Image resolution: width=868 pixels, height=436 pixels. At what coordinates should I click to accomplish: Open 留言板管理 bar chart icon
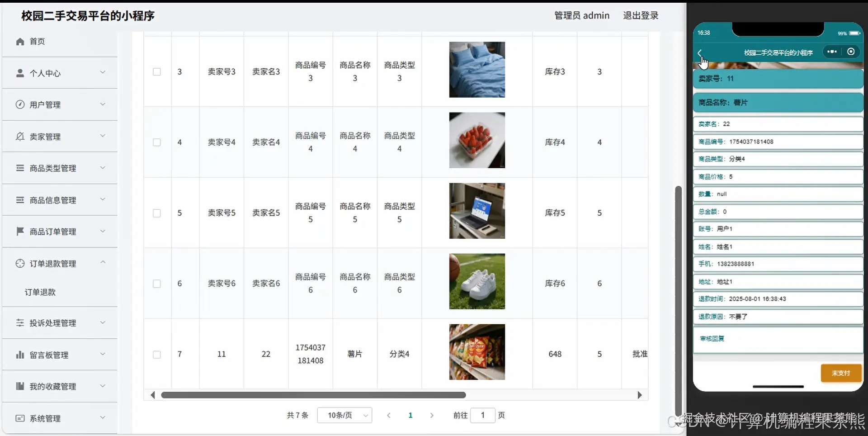(x=20, y=355)
